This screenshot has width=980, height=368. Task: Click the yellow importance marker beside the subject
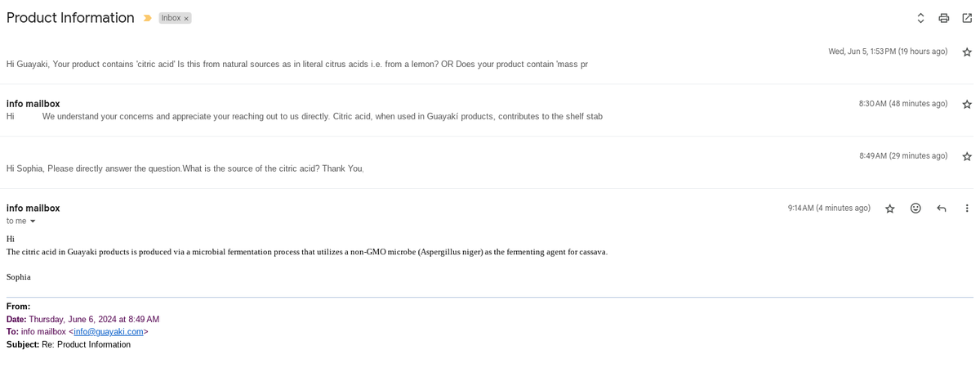pyautogui.click(x=148, y=18)
